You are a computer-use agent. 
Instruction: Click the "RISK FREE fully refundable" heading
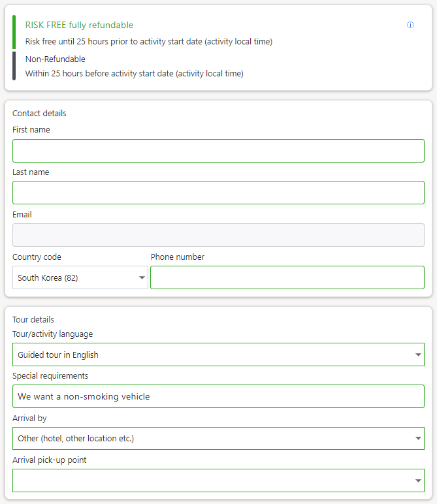coord(79,25)
